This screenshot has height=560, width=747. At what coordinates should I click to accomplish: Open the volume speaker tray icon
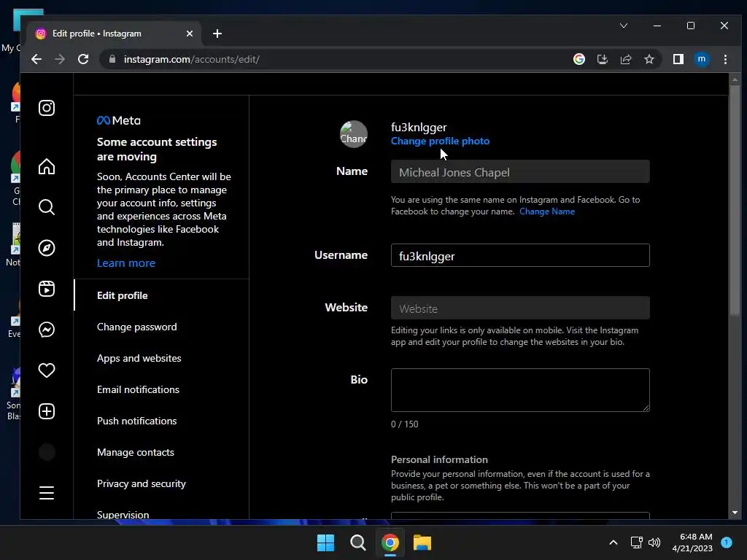point(654,542)
